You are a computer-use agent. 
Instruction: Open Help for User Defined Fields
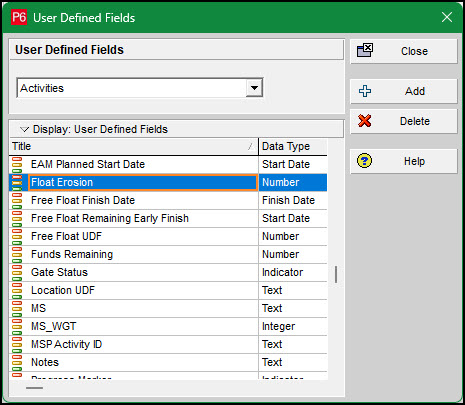click(x=404, y=161)
